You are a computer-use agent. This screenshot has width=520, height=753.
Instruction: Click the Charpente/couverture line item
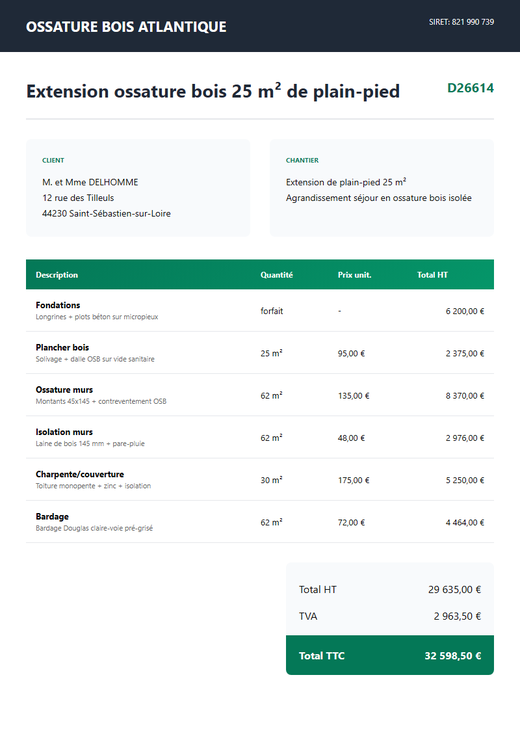260,480
